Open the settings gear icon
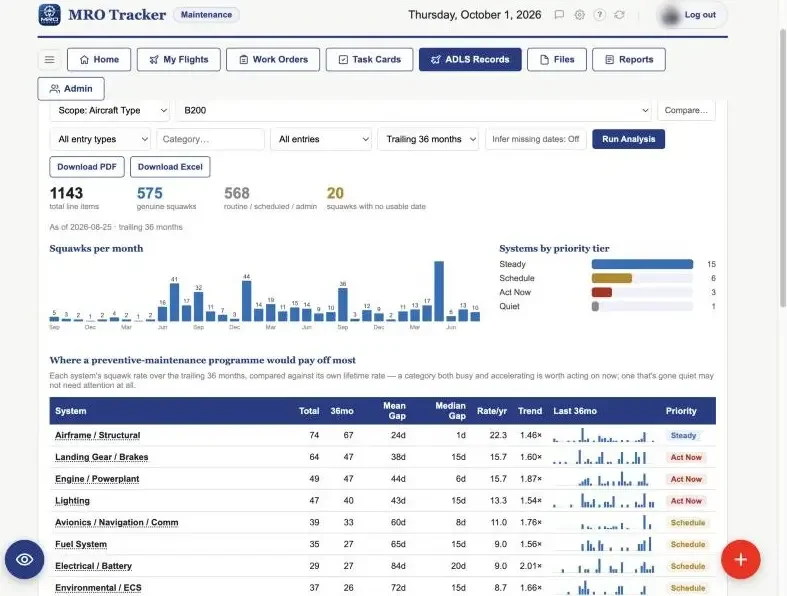This screenshot has height=596, width=787. tap(579, 15)
